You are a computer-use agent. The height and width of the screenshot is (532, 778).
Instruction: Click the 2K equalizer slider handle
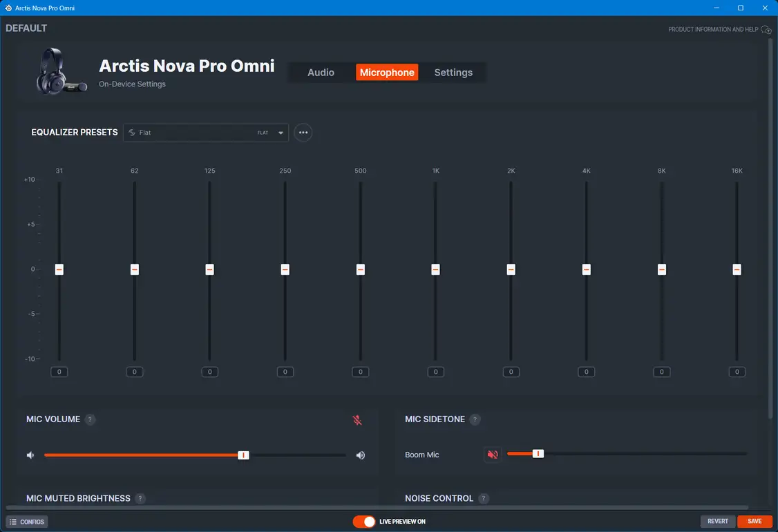511,269
